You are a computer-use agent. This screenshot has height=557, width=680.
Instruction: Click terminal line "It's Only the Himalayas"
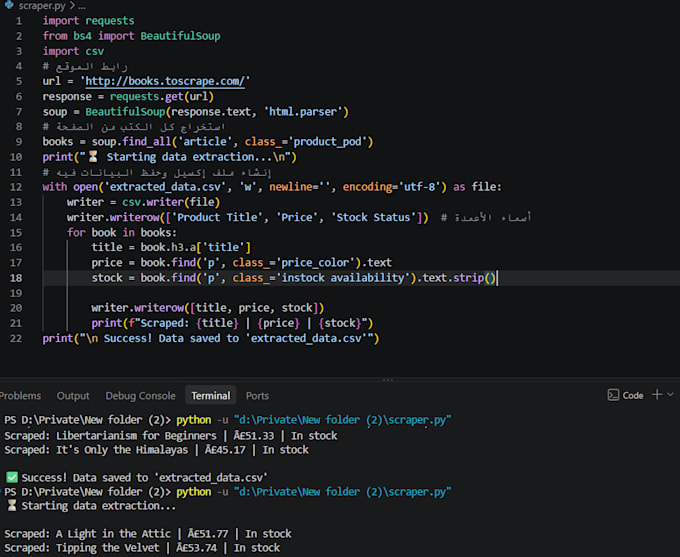(157, 450)
